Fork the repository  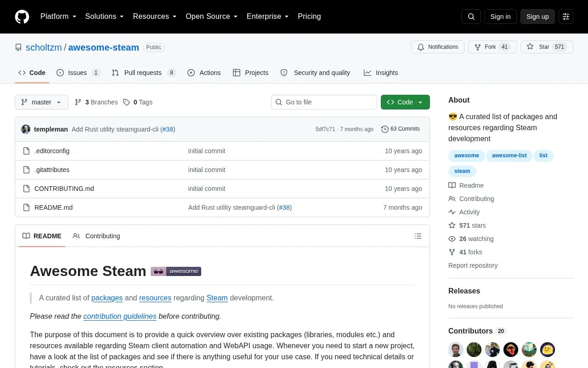[x=492, y=47]
